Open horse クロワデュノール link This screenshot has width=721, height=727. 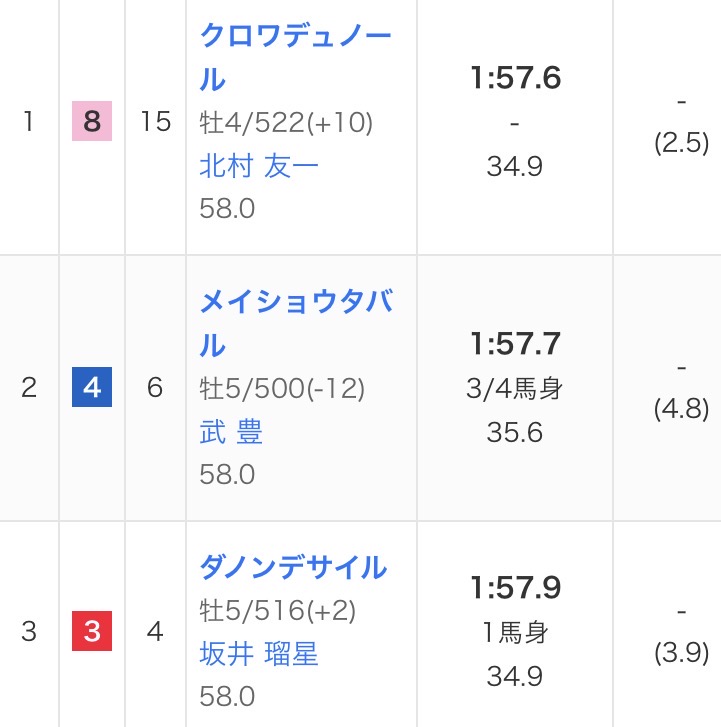(x=295, y=36)
